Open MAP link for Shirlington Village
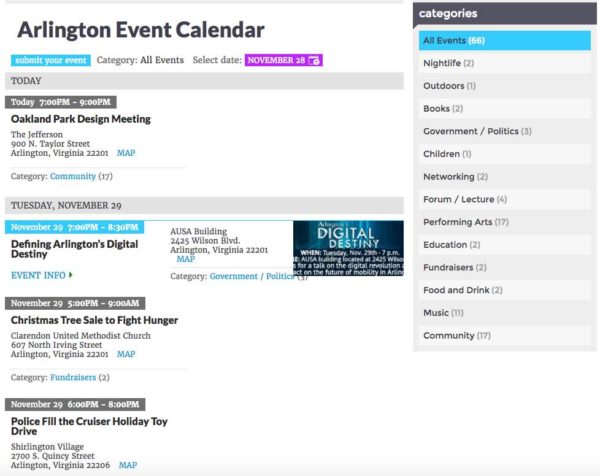Viewport: 600px width, 476px height. pyautogui.click(x=128, y=465)
